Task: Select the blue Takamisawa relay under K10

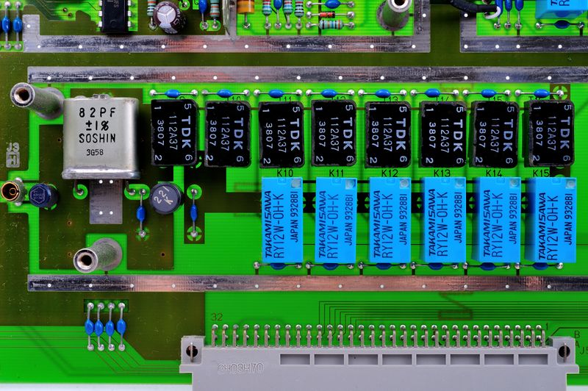Action: 283,220
